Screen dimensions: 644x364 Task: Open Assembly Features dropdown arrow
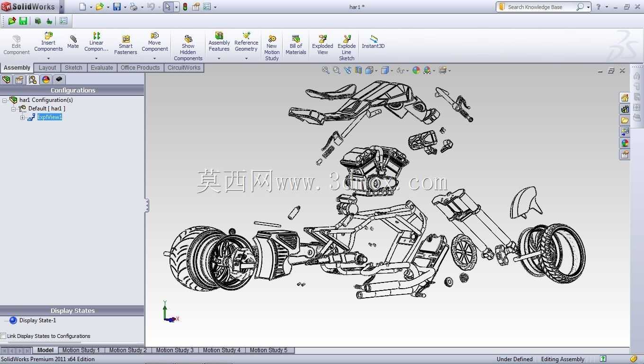pyautogui.click(x=219, y=59)
